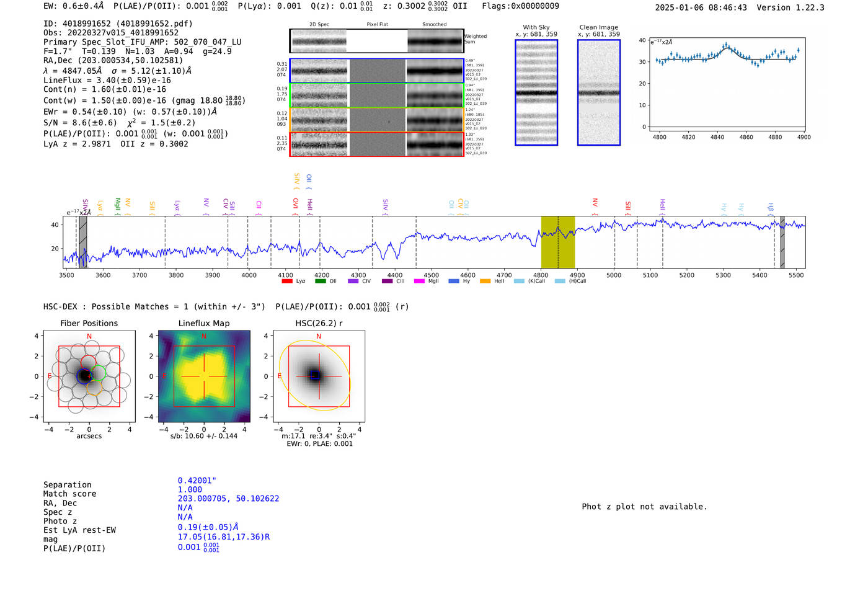Click the "0.19(±0.05)Å" rest-EW value
Screen dimensions: 868x591
[208, 527]
